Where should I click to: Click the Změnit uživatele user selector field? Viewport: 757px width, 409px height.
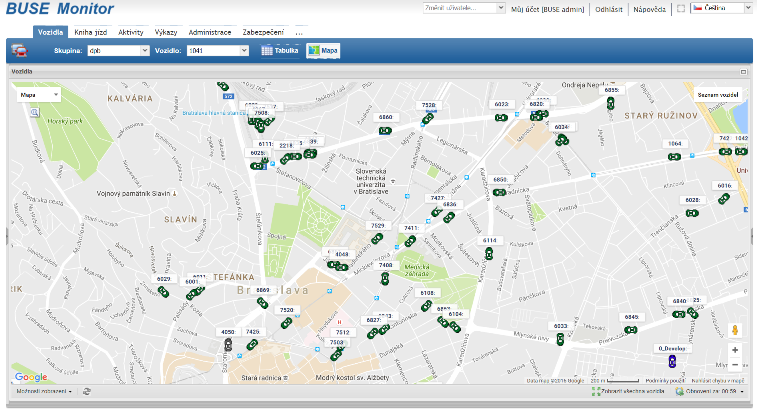[462, 8]
